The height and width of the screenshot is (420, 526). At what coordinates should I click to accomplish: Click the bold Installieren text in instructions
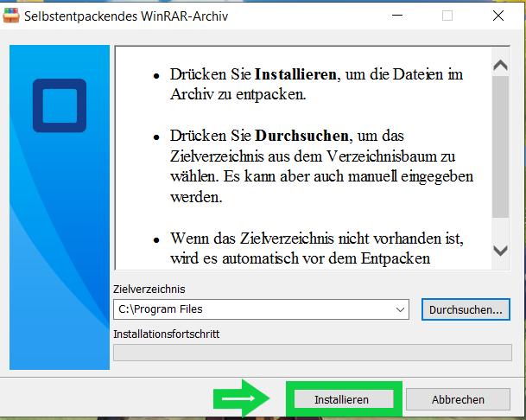(295, 74)
